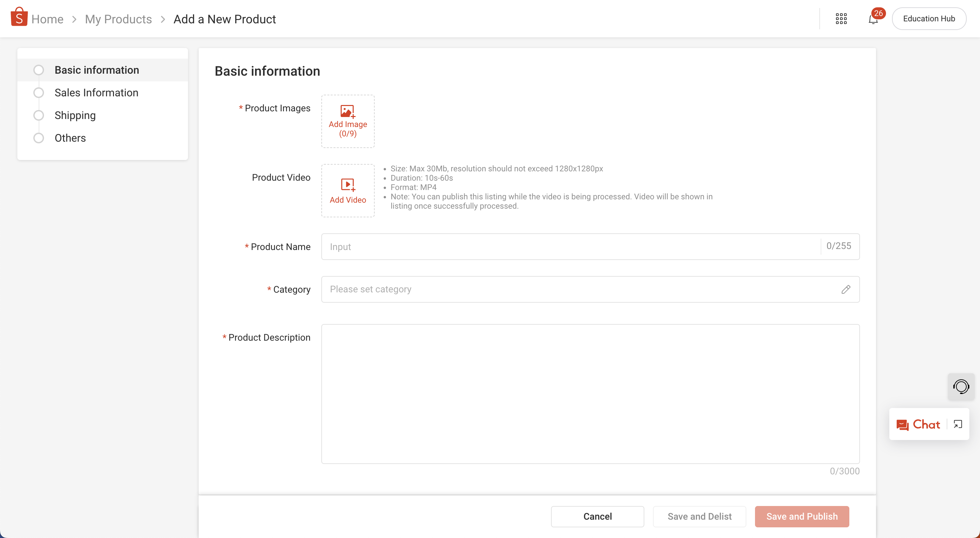980x538 pixels.
Task: Open the customer support headset icon
Action: 961,387
